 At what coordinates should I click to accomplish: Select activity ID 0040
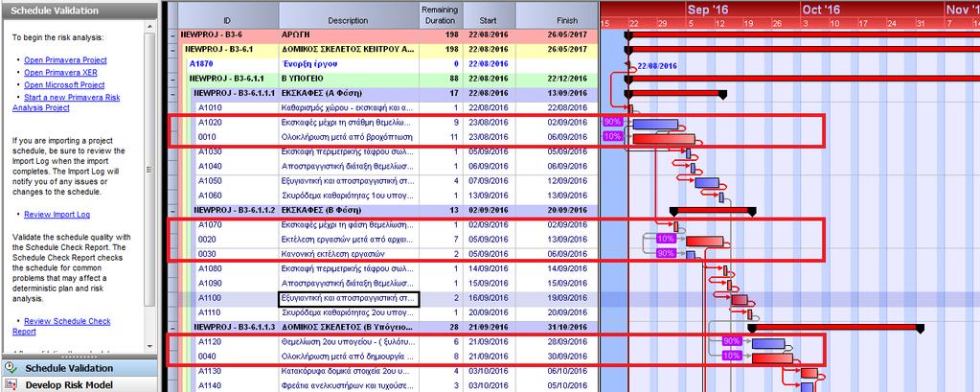[x=208, y=357]
